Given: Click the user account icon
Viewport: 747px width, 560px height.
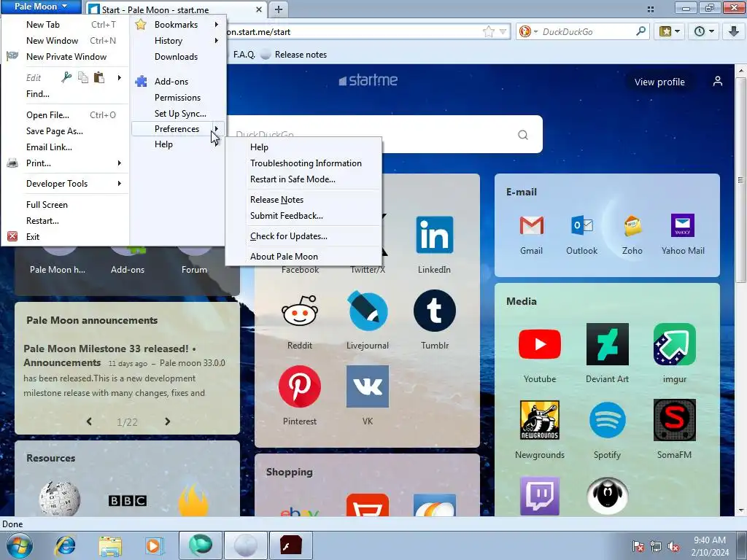Looking at the screenshot, I should 718,82.
